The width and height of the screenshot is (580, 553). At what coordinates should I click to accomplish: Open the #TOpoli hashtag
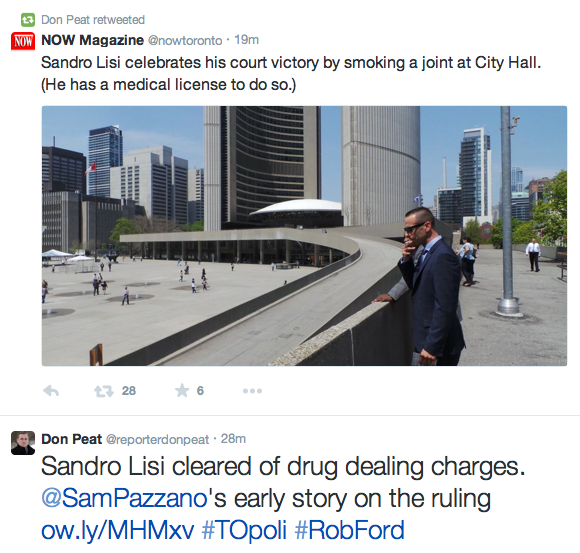244,530
